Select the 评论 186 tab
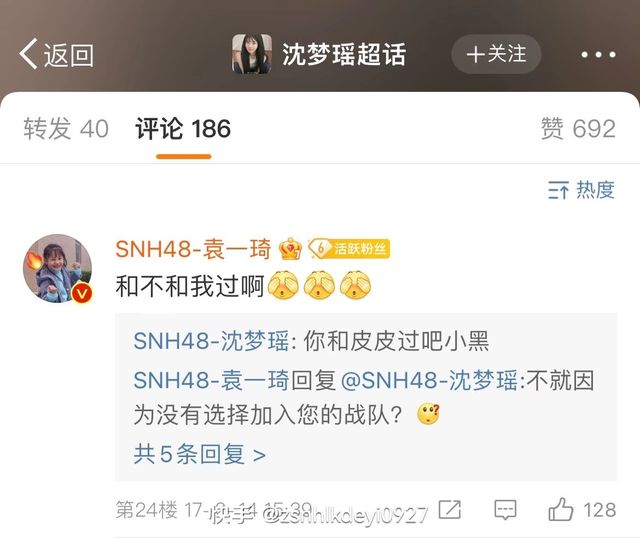The width and height of the screenshot is (640, 538). click(x=183, y=129)
